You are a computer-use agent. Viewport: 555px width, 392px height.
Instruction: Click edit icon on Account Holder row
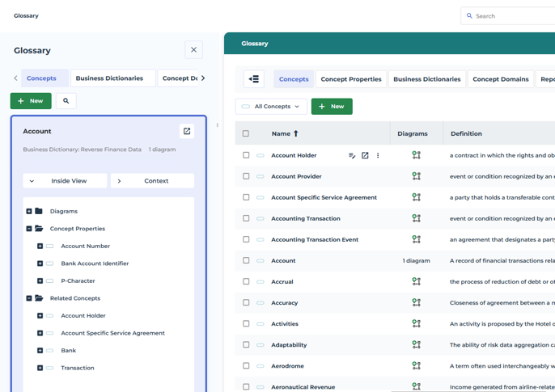pos(352,156)
